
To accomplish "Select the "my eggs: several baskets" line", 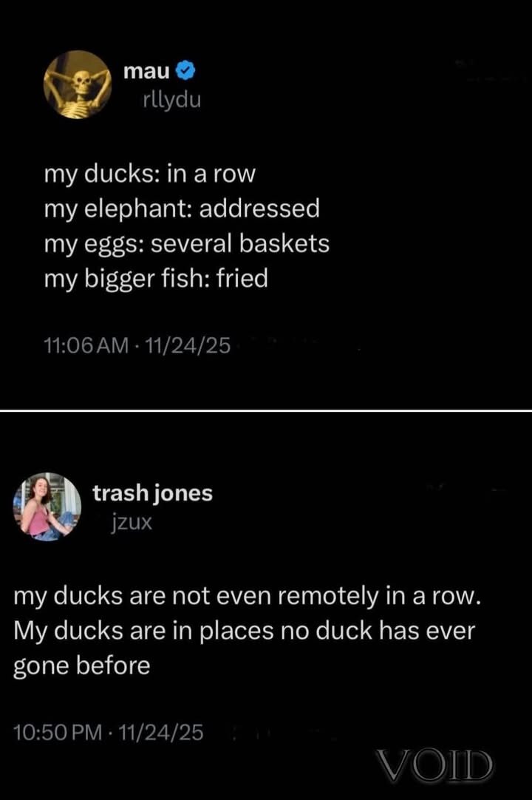I will coord(186,244).
